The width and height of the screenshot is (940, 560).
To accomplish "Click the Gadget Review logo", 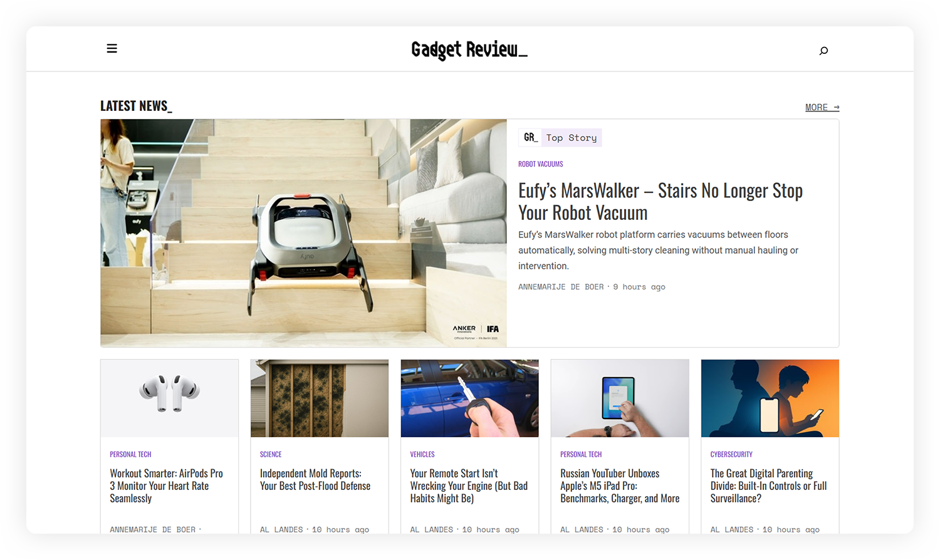I will click(x=469, y=49).
